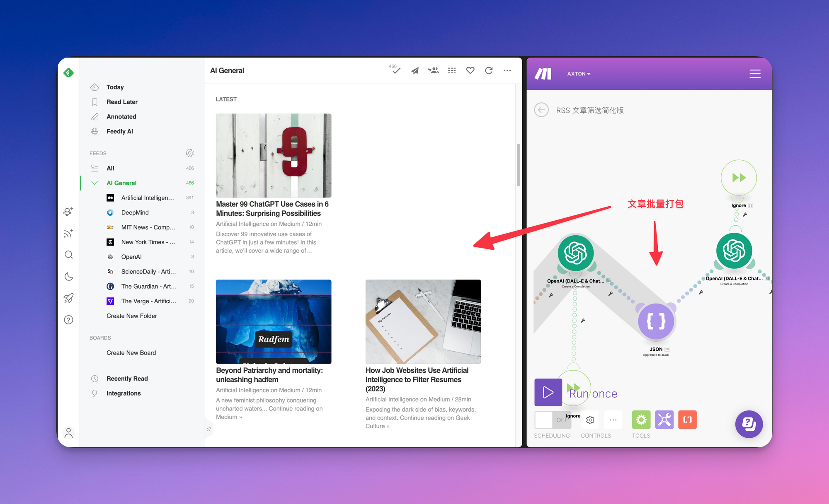The image size is (829, 504).
Task: Open the three-dot more options menu
Action: (x=507, y=70)
